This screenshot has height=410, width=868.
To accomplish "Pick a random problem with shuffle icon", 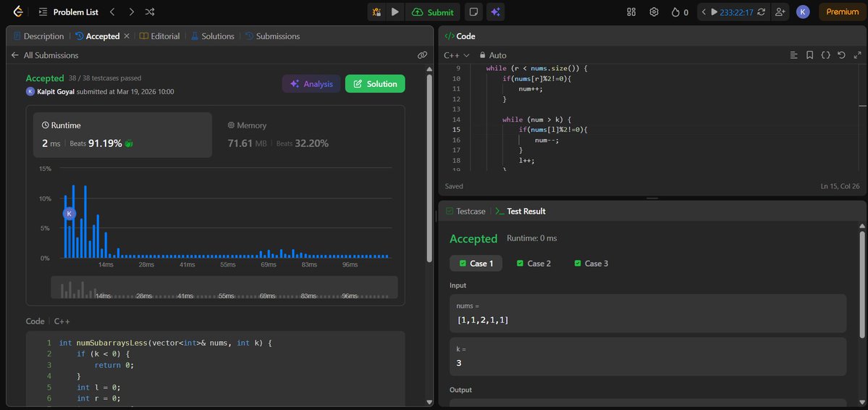I will 150,12.
